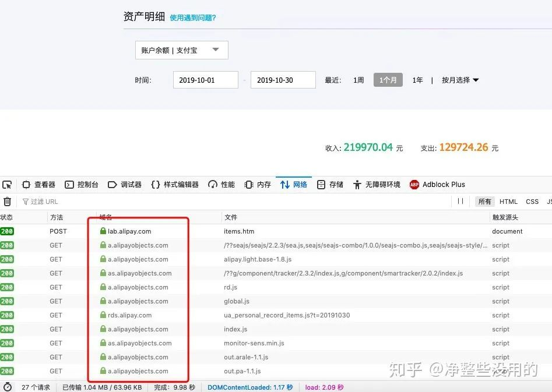Select the out.pa-1.1.js request row
552x392 pixels.
click(x=276, y=371)
